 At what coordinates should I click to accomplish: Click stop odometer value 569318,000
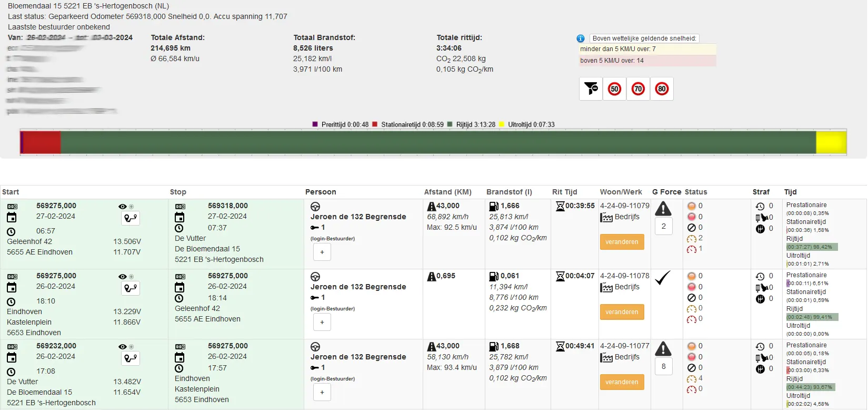pos(228,206)
